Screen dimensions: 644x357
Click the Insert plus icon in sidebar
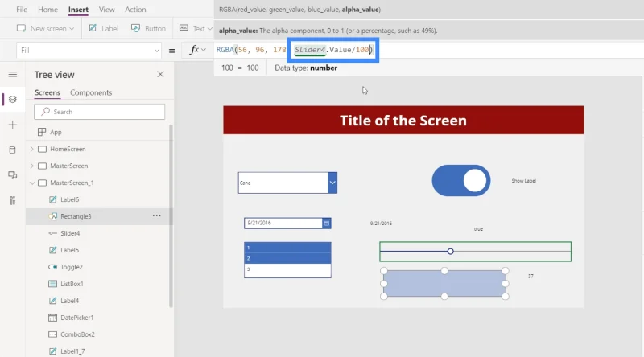point(13,125)
